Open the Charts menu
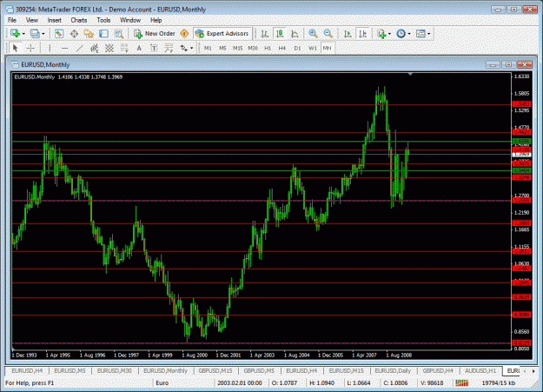The height and width of the screenshot is (392, 543). point(79,20)
